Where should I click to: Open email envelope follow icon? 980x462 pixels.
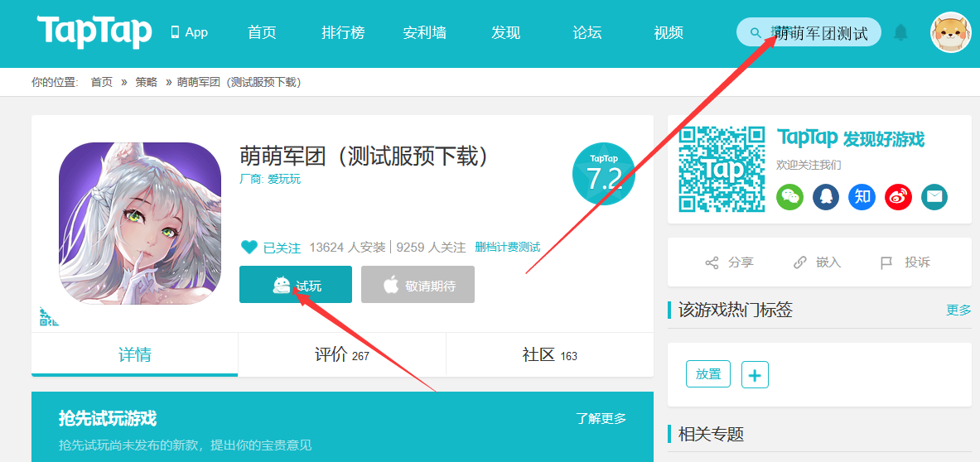tap(934, 197)
